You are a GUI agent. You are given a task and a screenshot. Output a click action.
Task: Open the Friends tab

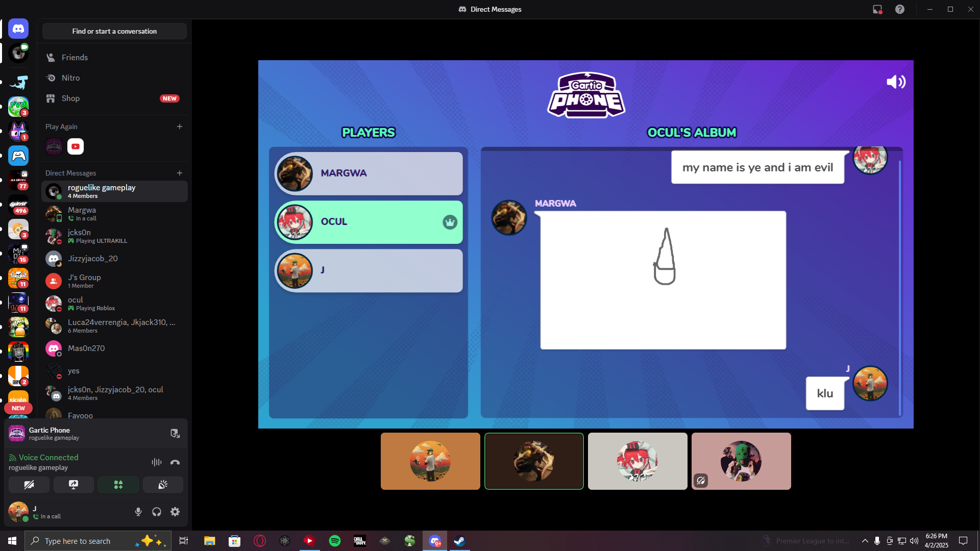click(x=75, y=58)
